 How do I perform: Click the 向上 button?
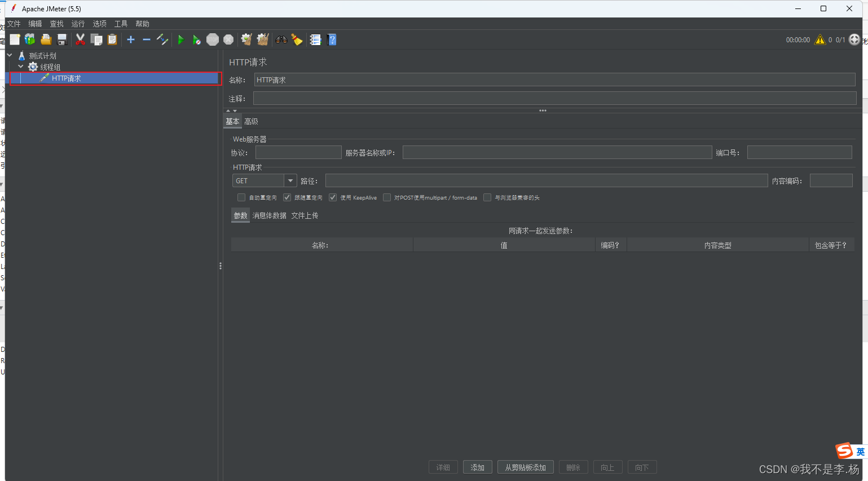(x=607, y=467)
